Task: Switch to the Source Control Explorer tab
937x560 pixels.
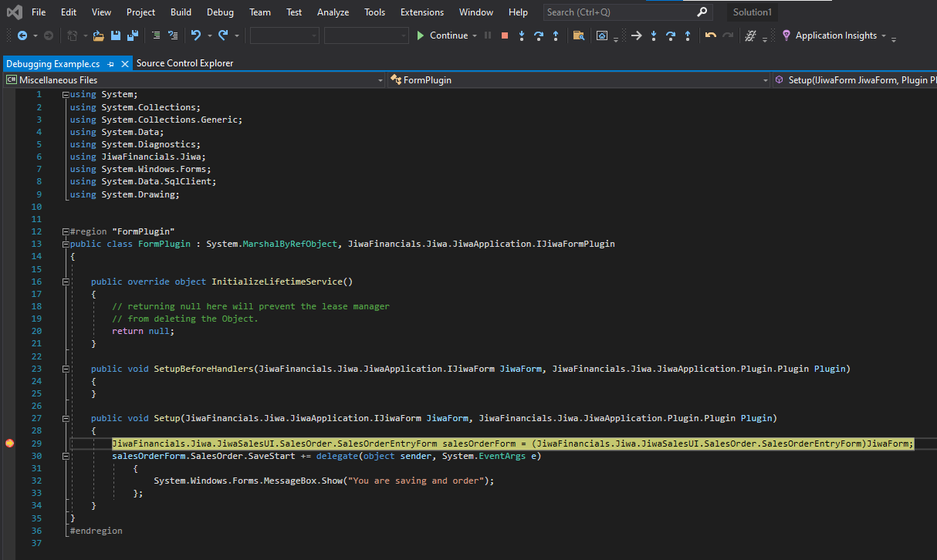Action: [184, 63]
